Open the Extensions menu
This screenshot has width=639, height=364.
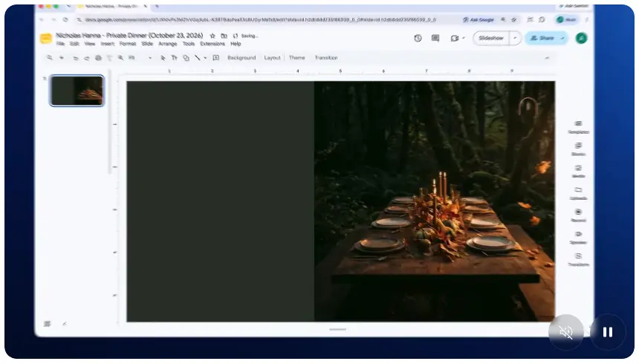pyautogui.click(x=213, y=44)
